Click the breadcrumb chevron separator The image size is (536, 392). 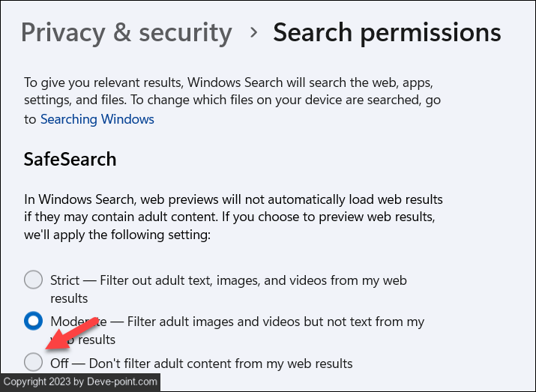click(253, 32)
